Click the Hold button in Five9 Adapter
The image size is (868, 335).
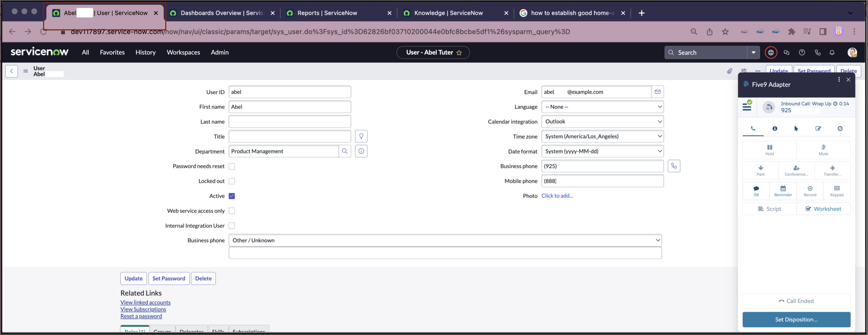(x=769, y=150)
